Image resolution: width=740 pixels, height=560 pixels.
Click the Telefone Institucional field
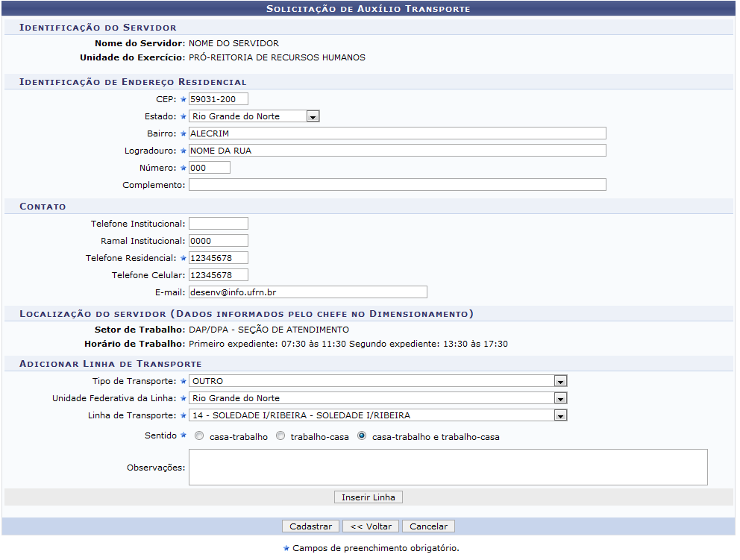(218, 224)
